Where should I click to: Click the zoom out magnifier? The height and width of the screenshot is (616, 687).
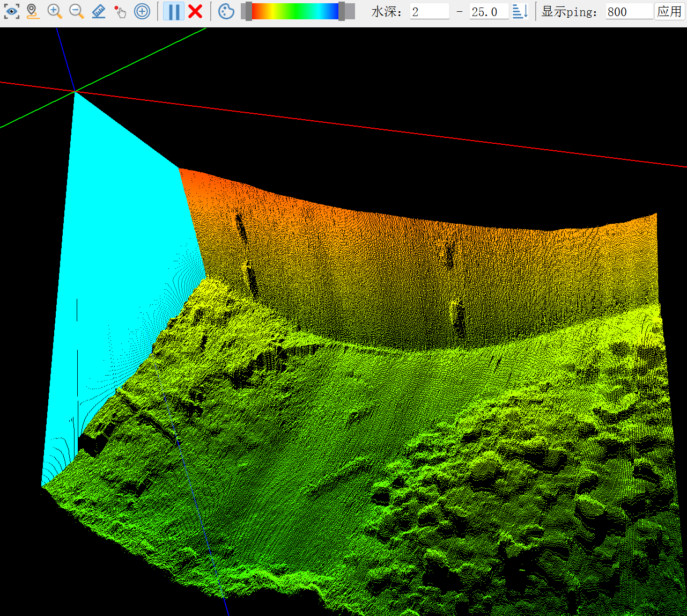[77, 11]
